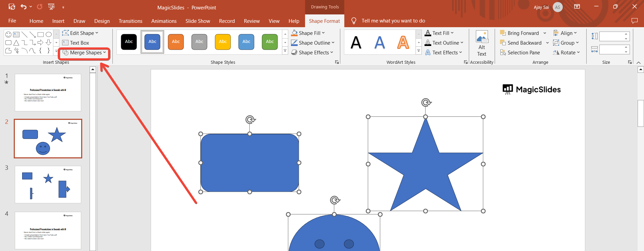644x251 pixels.
Task: Switch to the Insert tab
Action: [58, 21]
